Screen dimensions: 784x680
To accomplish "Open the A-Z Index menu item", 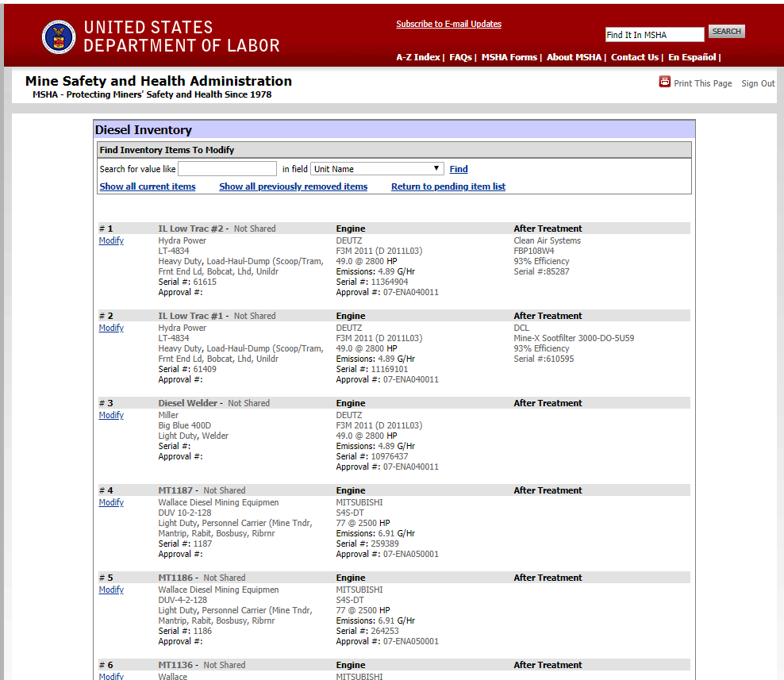I will click(417, 57).
